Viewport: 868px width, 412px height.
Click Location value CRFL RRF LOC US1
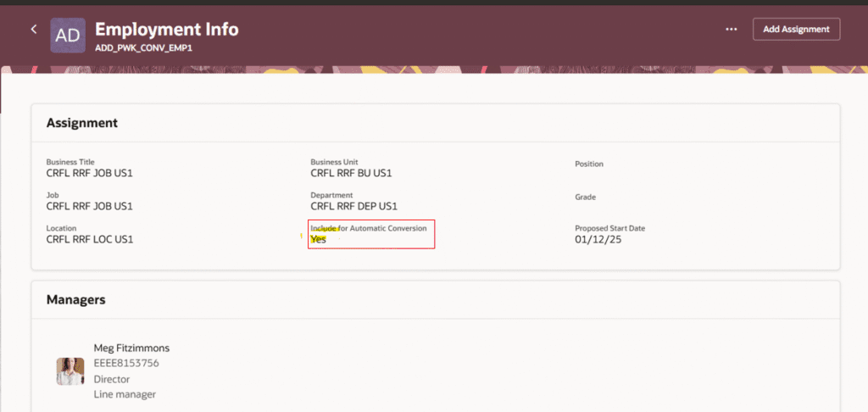tap(90, 240)
